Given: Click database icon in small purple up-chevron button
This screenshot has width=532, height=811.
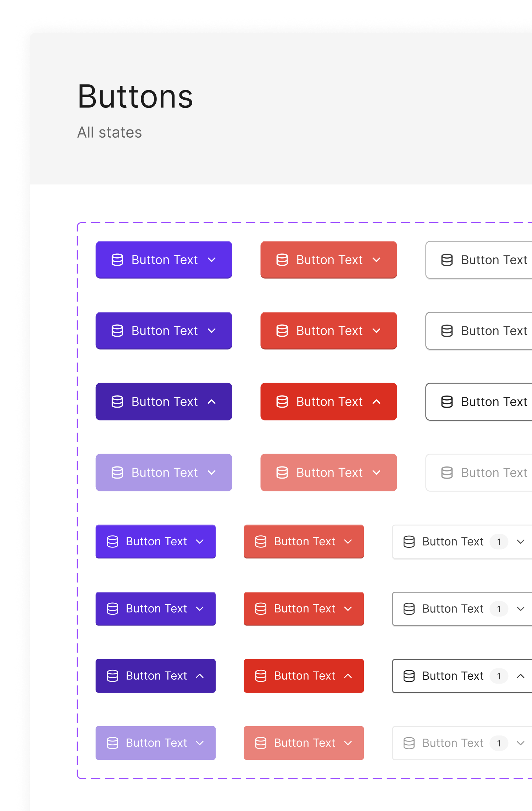Looking at the screenshot, I should coord(112,676).
